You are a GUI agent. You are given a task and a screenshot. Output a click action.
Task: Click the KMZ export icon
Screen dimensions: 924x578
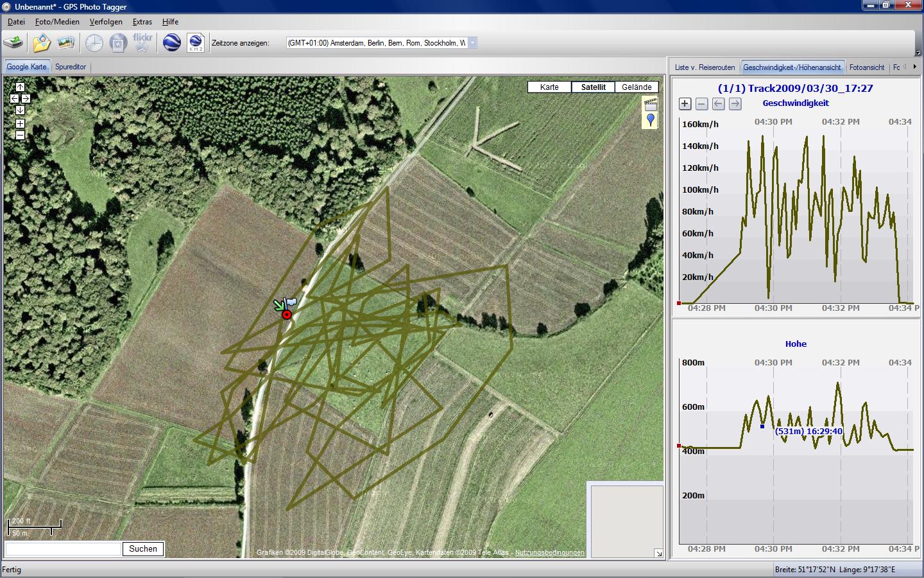[196, 43]
